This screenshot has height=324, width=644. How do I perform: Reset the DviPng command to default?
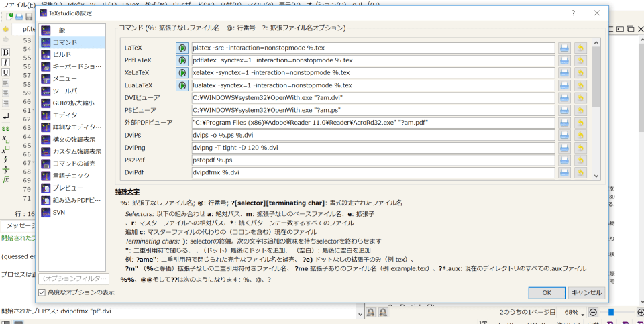point(580,148)
